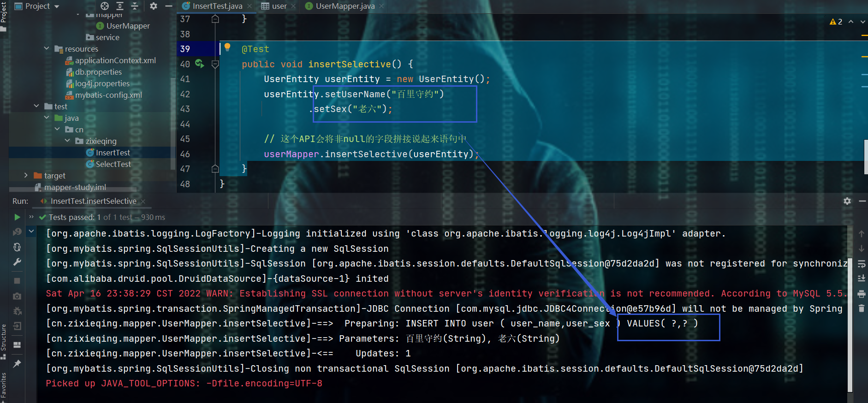Pin the Run tab

point(17,364)
